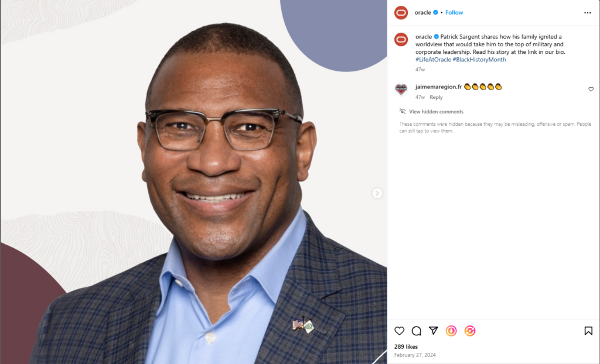Save post with the bookmark icon

[588, 331]
